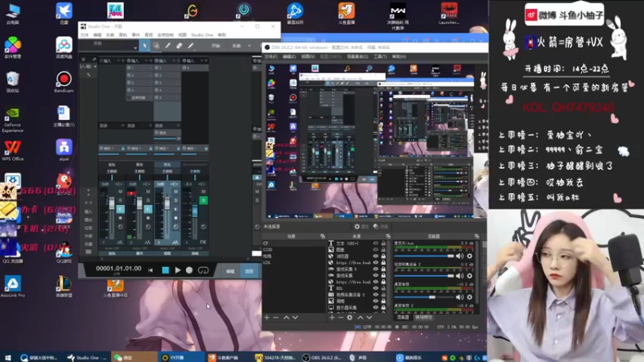Image resolution: width=644 pixels, height=362 pixels.
Task: Select the COD scene in OBS
Action: tap(268, 249)
